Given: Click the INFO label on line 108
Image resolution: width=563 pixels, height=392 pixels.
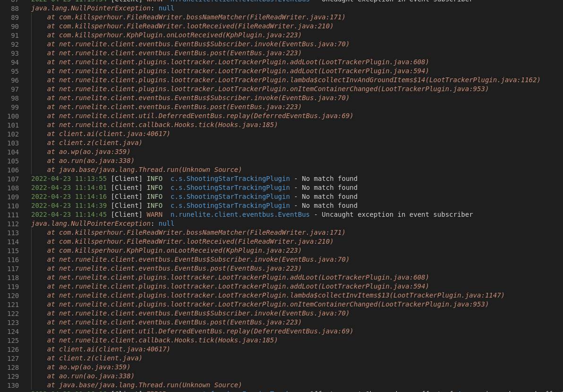Looking at the screenshot, I should coord(154,187).
